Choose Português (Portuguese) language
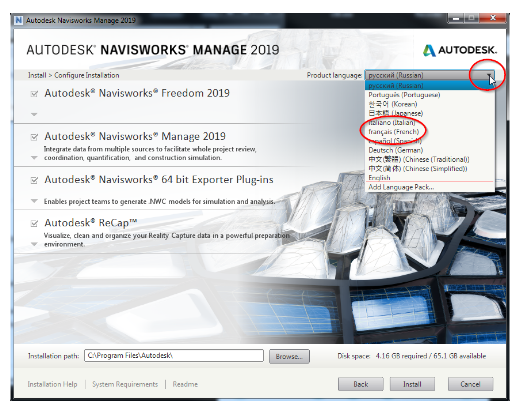Viewport: 522px width, 410px height. point(430,95)
